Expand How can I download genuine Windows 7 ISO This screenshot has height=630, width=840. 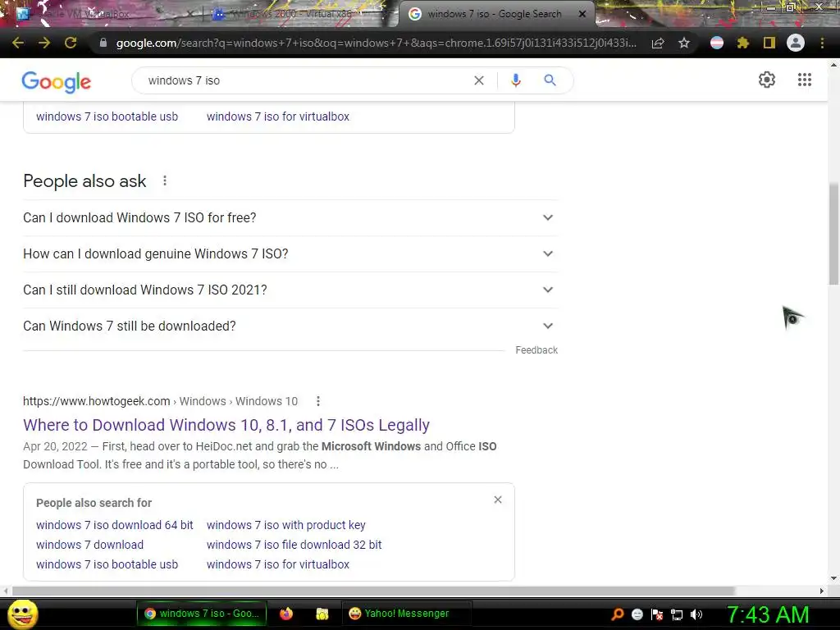pos(290,254)
